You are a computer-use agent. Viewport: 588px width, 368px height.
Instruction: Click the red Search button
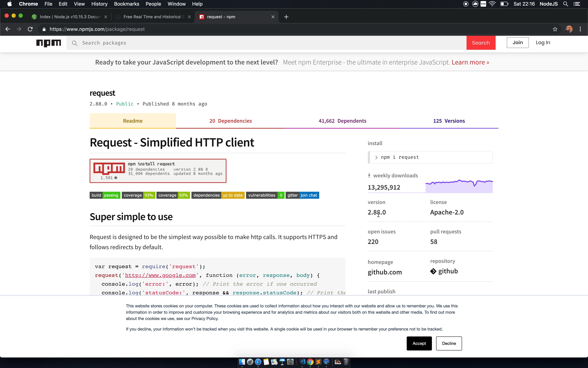tap(481, 43)
